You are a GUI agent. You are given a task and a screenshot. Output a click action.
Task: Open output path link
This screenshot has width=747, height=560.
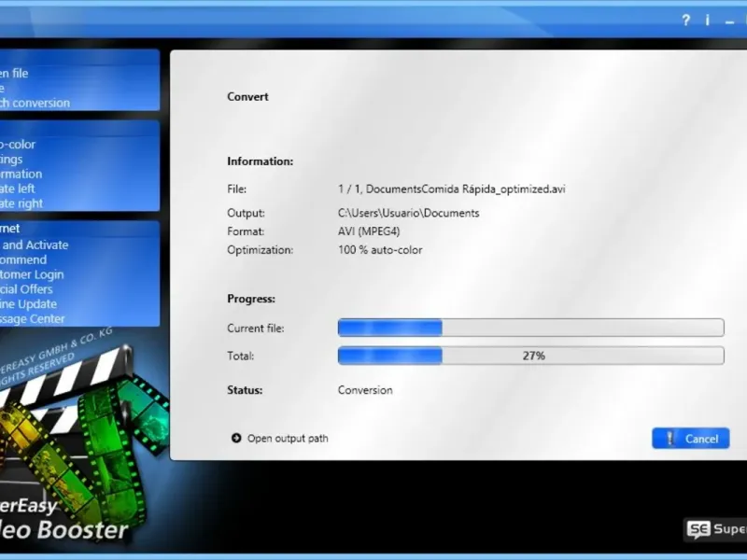point(288,439)
